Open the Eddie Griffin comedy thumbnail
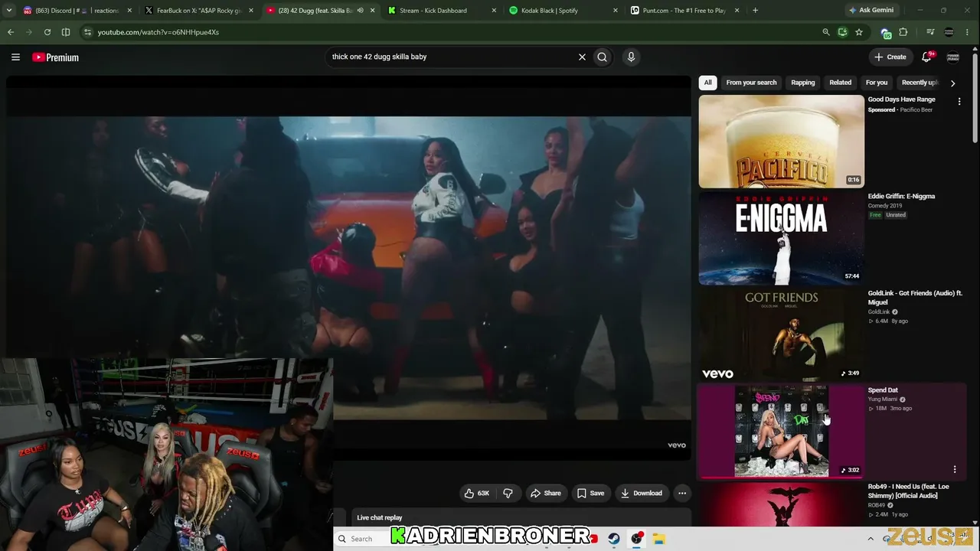Image resolution: width=980 pixels, height=551 pixels. [781, 238]
